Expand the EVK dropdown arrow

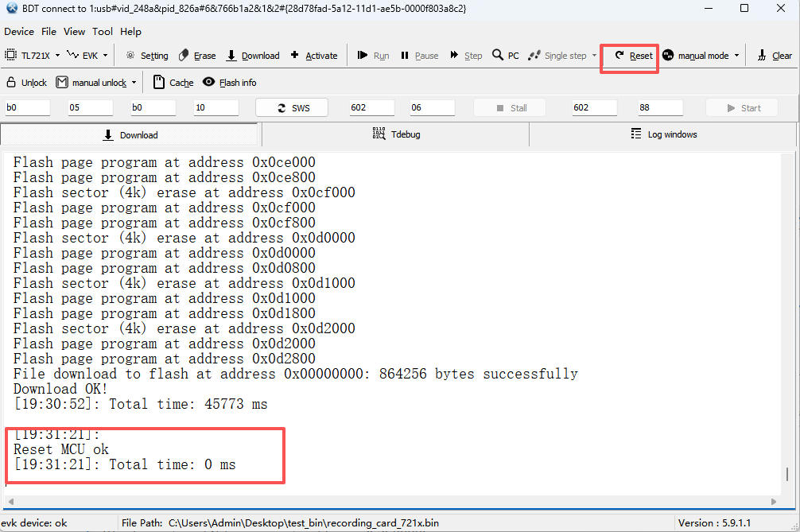106,55
